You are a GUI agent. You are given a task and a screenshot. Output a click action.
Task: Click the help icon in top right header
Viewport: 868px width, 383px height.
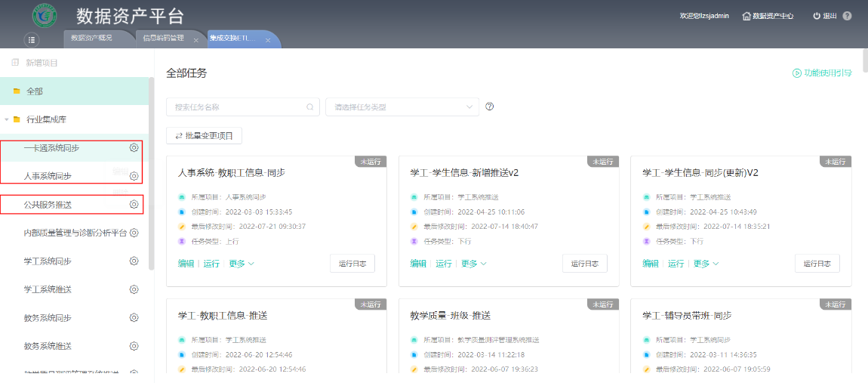tap(847, 16)
